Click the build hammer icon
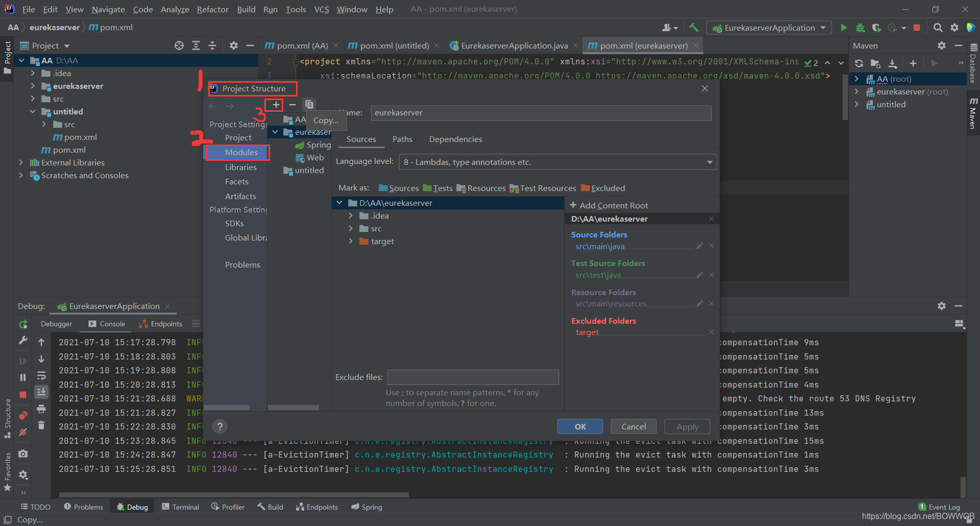980x526 pixels. point(694,28)
